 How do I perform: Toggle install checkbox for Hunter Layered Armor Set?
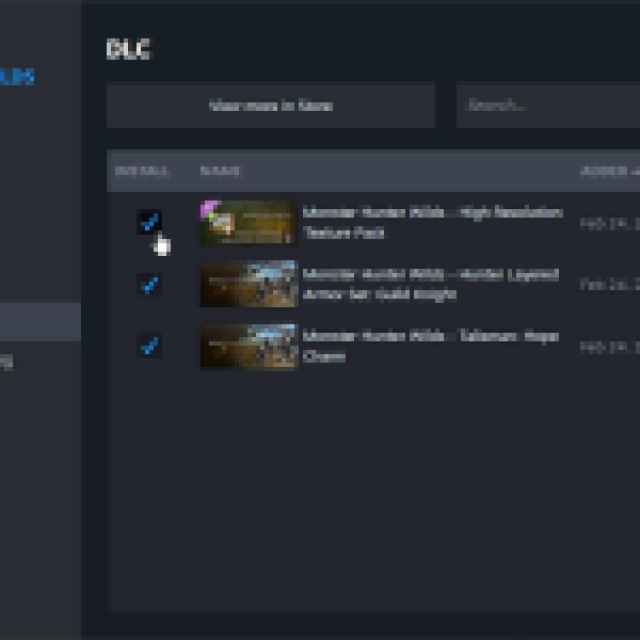149,285
